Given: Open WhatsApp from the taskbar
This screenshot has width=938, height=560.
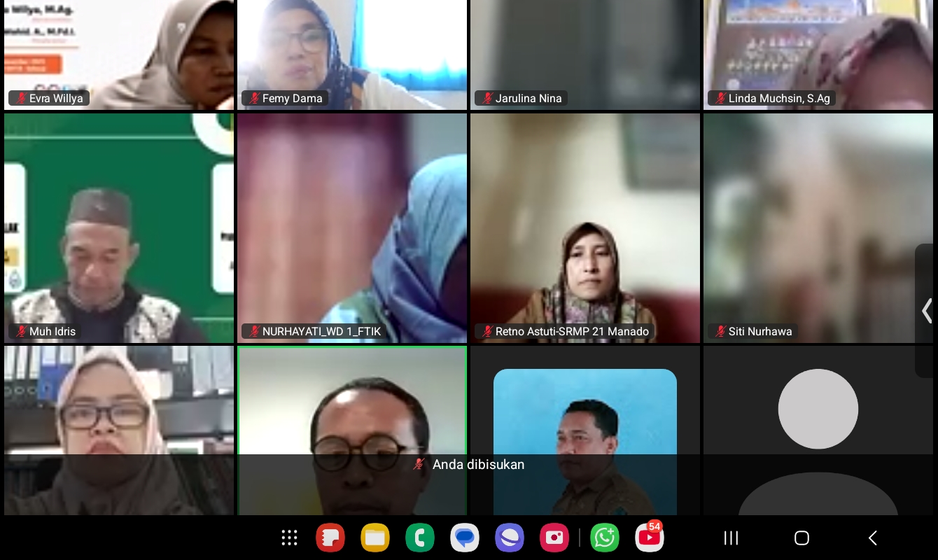Looking at the screenshot, I should 605,538.
